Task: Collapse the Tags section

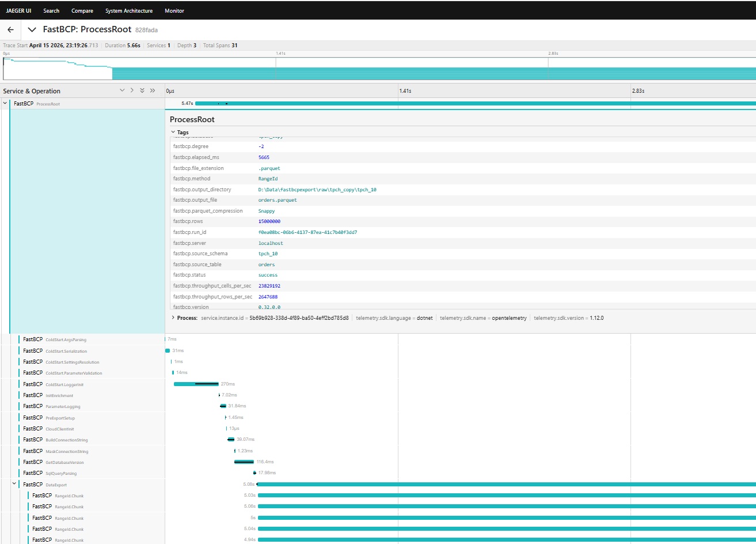Action: [180, 132]
